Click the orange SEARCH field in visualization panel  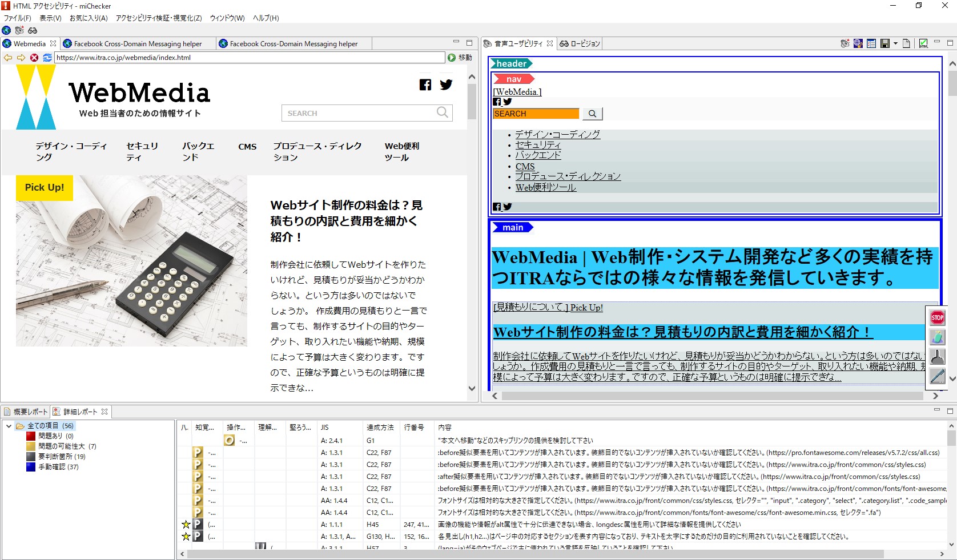pyautogui.click(x=536, y=114)
